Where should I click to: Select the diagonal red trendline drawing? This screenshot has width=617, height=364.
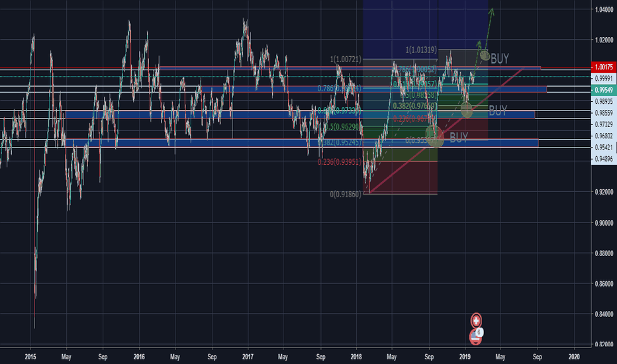(447, 130)
